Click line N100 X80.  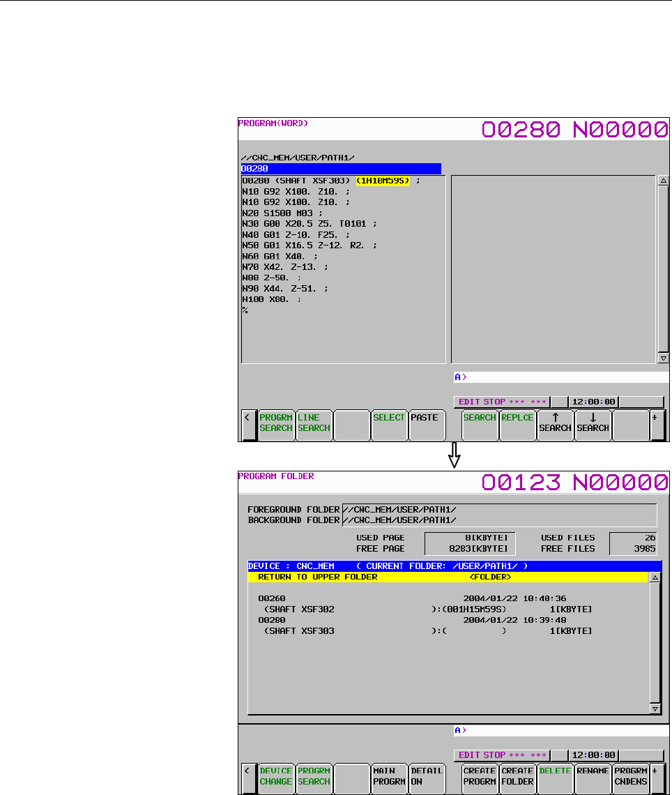coord(272,300)
